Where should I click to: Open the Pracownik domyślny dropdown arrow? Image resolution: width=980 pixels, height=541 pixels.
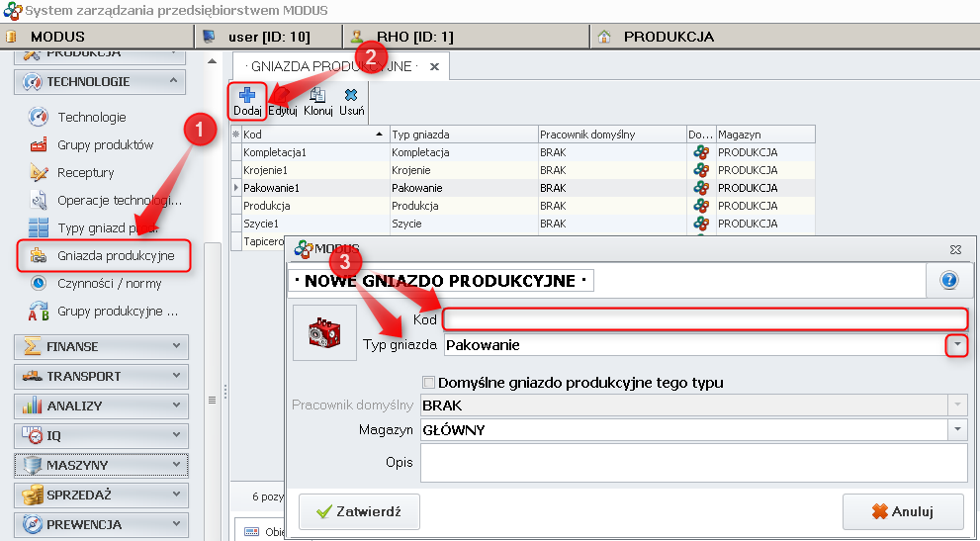pyautogui.click(x=957, y=405)
